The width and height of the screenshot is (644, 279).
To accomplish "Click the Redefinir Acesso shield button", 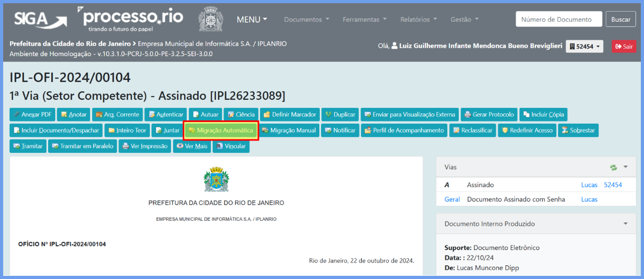I will pyautogui.click(x=526, y=130).
